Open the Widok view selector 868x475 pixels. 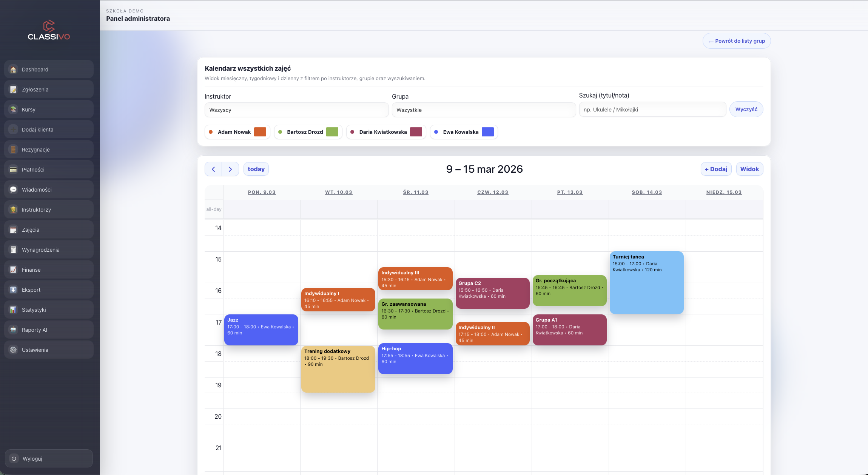pyautogui.click(x=749, y=169)
